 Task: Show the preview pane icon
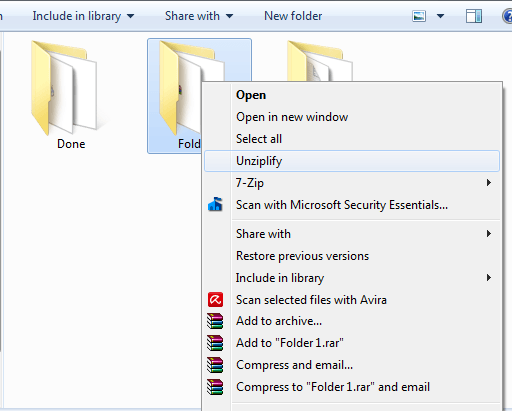click(x=474, y=16)
